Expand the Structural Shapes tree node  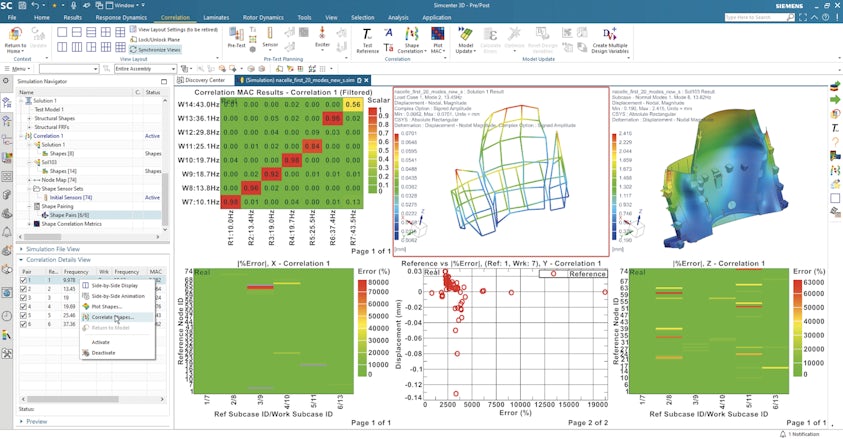(30, 118)
